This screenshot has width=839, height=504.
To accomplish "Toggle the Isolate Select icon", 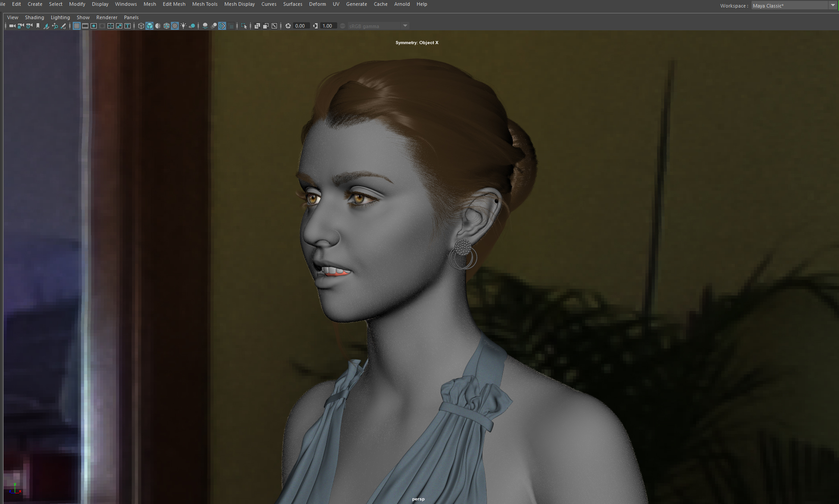I will pyautogui.click(x=244, y=26).
